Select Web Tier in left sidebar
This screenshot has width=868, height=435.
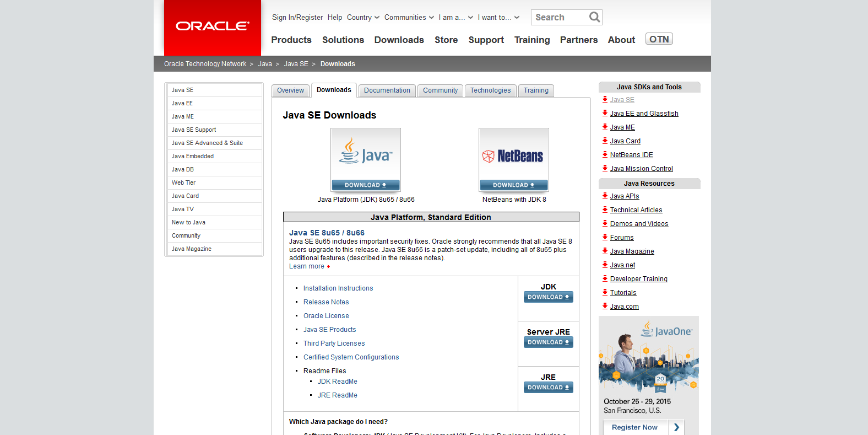tap(215, 182)
